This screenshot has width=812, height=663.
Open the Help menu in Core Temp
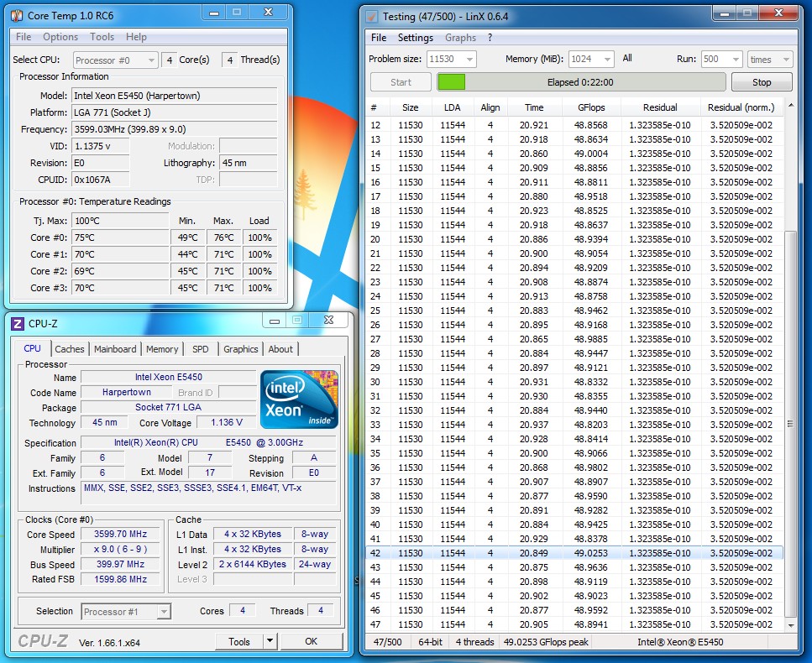136,37
